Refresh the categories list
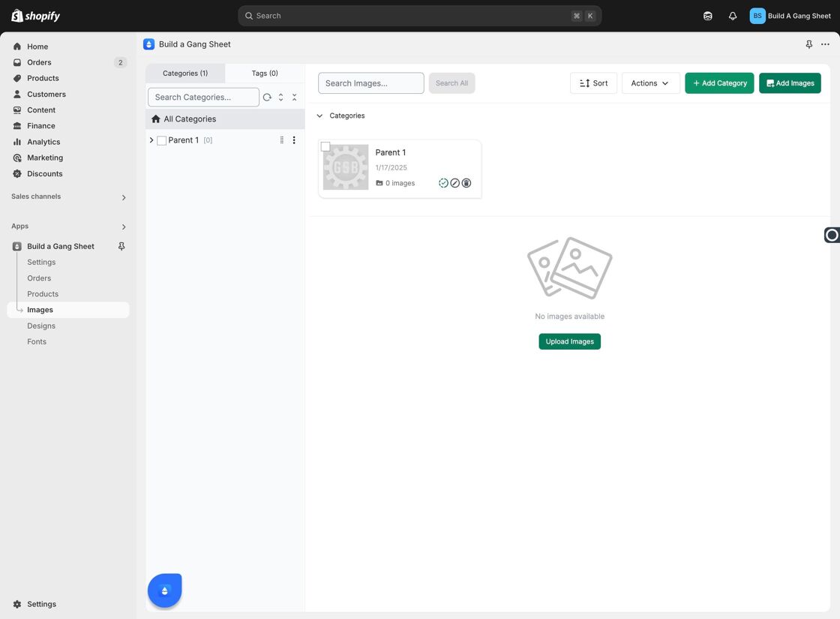Viewport: 840px width, 619px height. pyautogui.click(x=267, y=97)
